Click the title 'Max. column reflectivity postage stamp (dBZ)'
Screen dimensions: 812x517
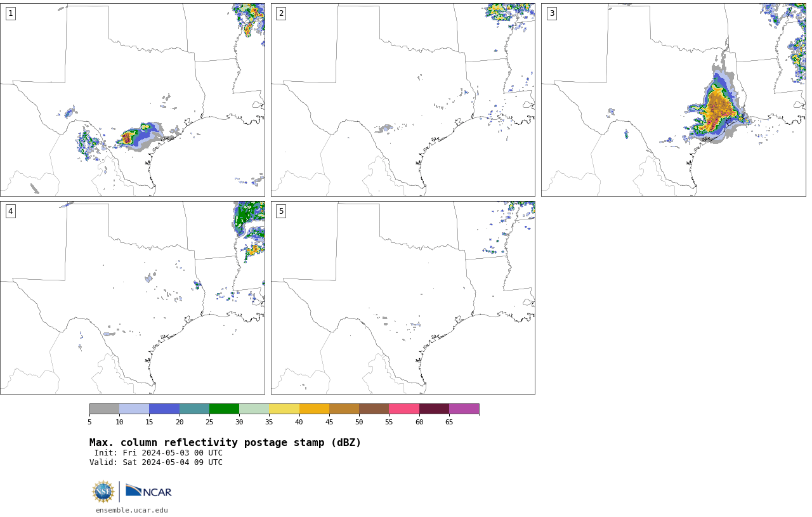tap(225, 443)
